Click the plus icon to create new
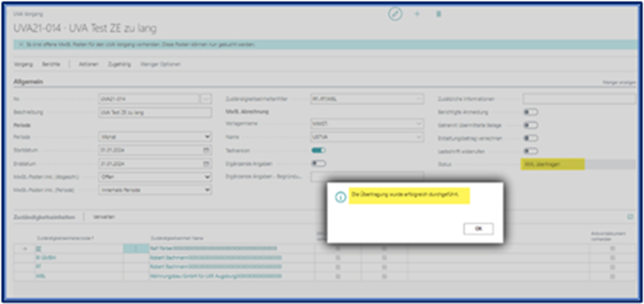644x304 pixels. pyautogui.click(x=417, y=14)
